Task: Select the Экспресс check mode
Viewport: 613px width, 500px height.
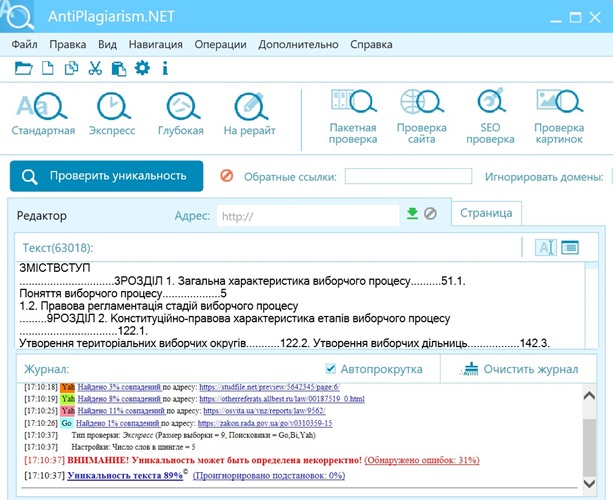Action: 112,114
